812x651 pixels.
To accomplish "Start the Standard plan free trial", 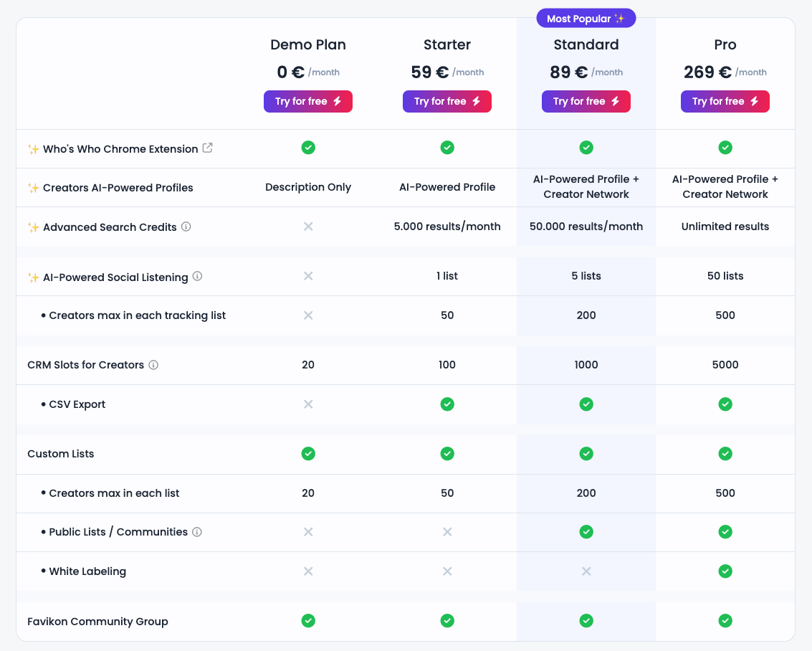I will pos(586,102).
